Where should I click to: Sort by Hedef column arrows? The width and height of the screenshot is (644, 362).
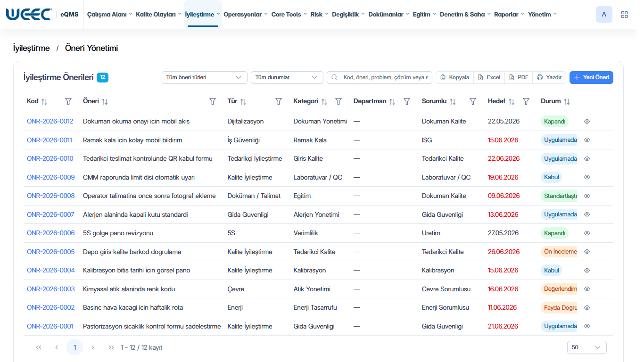tap(512, 101)
